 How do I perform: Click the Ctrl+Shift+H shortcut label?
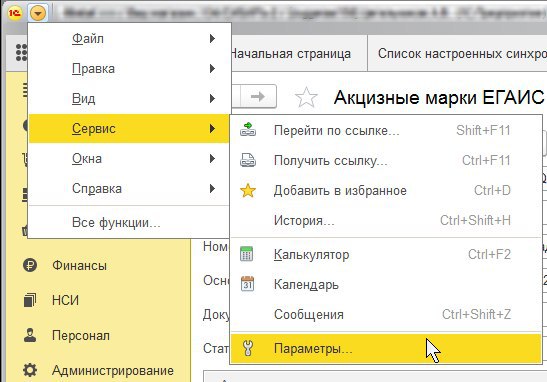tap(475, 220)
